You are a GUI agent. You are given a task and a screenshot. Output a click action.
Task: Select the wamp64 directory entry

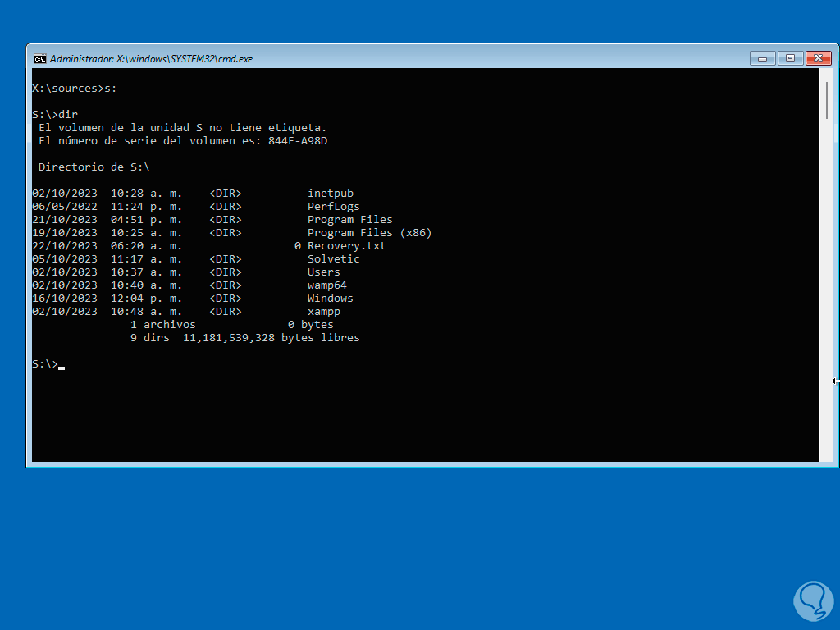pos(327,285)
